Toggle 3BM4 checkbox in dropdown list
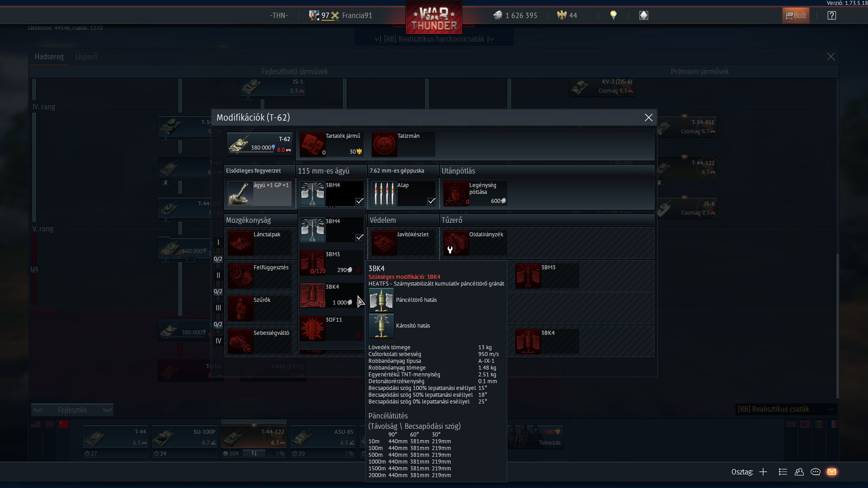Screen dimensions: 868x488 click(359, 237)
